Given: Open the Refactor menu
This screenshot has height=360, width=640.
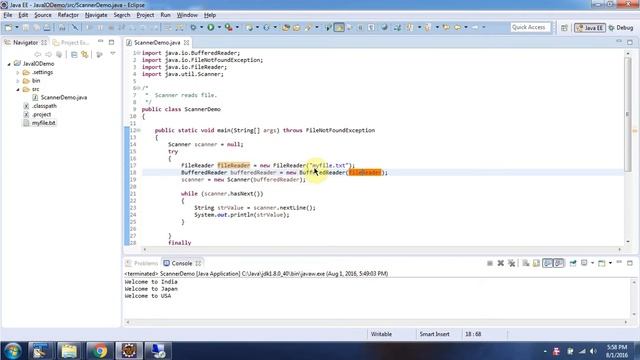Looking at the screenshot, I should pyautogui.click(x=68, y=15).
